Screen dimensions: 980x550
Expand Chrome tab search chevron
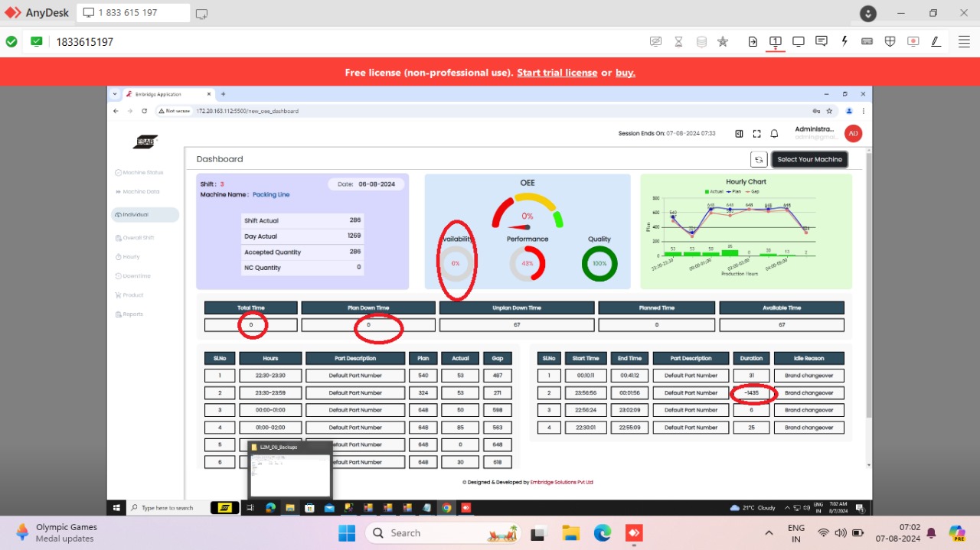(x=115, y=94)
